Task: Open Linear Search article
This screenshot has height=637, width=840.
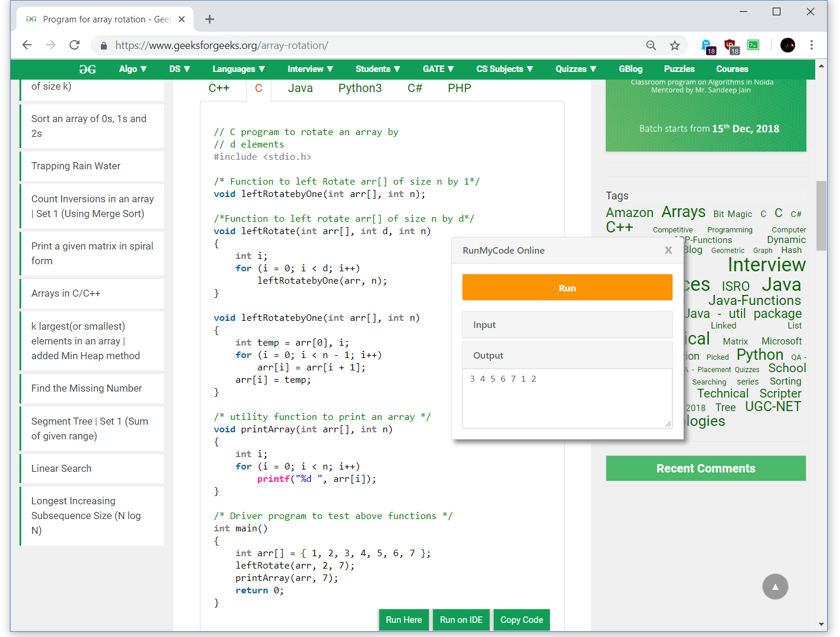Action: pyautogui.click(x=93, y=469)
